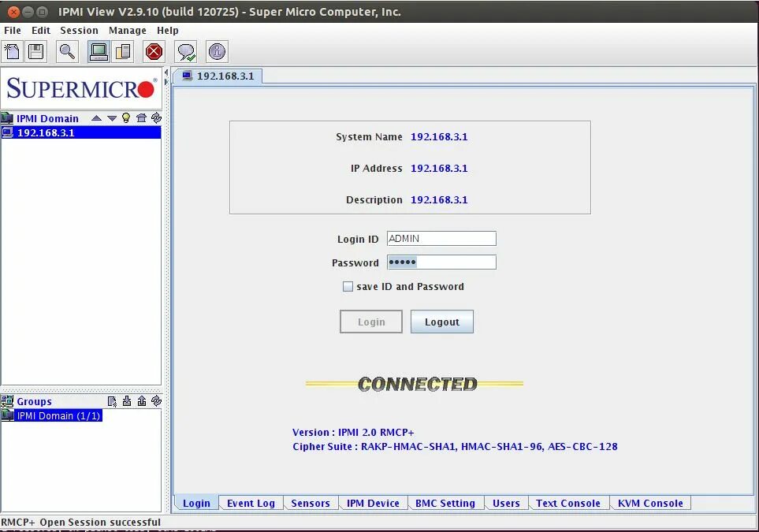Click the refresh icon in Groups header
The image size is (759, 532).
pos(156,401)
